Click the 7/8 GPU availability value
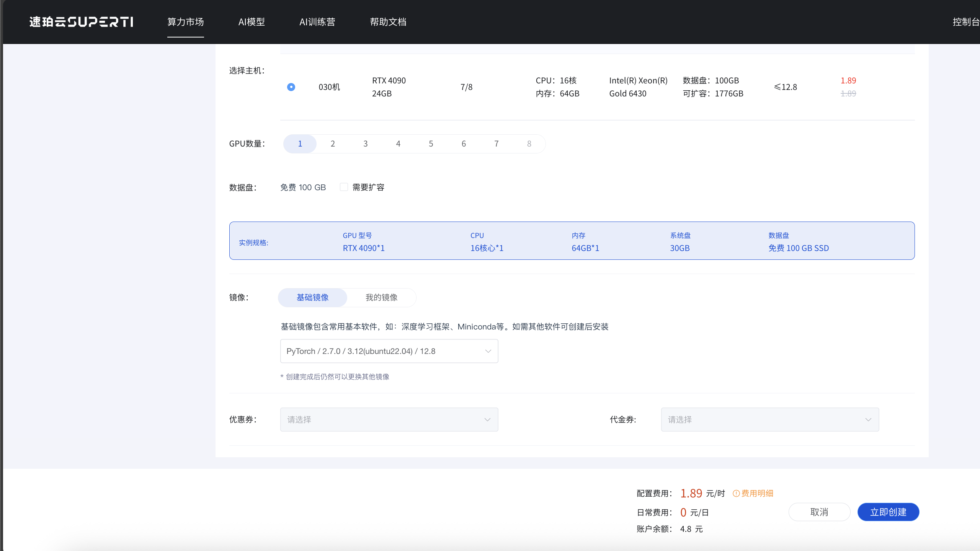 pyautogui.click(x=466, y=87)
